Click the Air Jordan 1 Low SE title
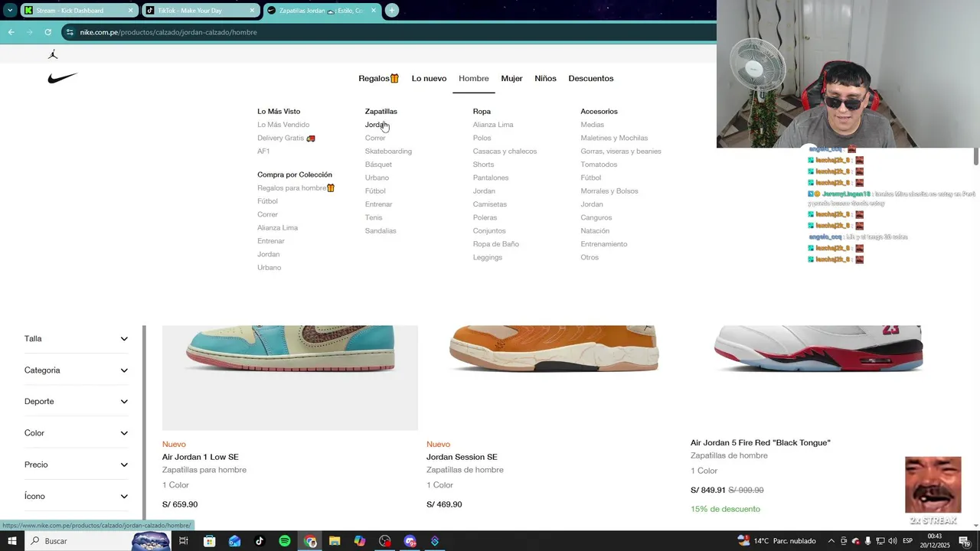Screen dimensions: 980x551 tap(201, 457)
